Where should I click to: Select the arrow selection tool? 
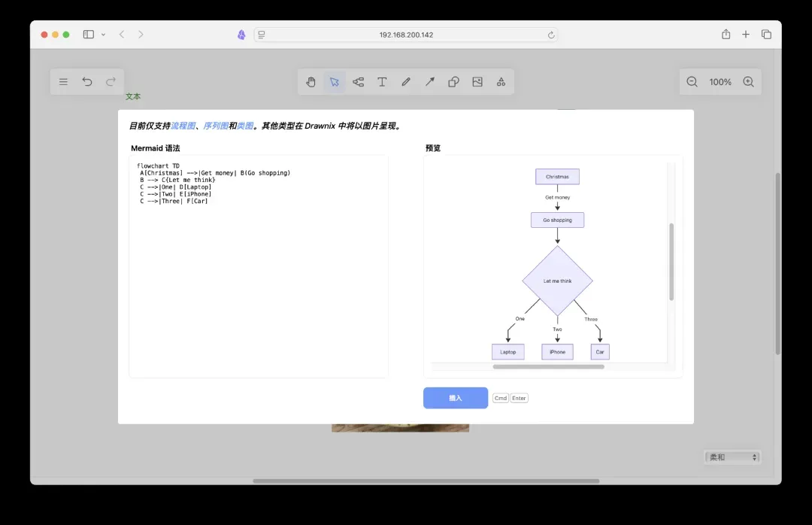[x=335, y=82]
